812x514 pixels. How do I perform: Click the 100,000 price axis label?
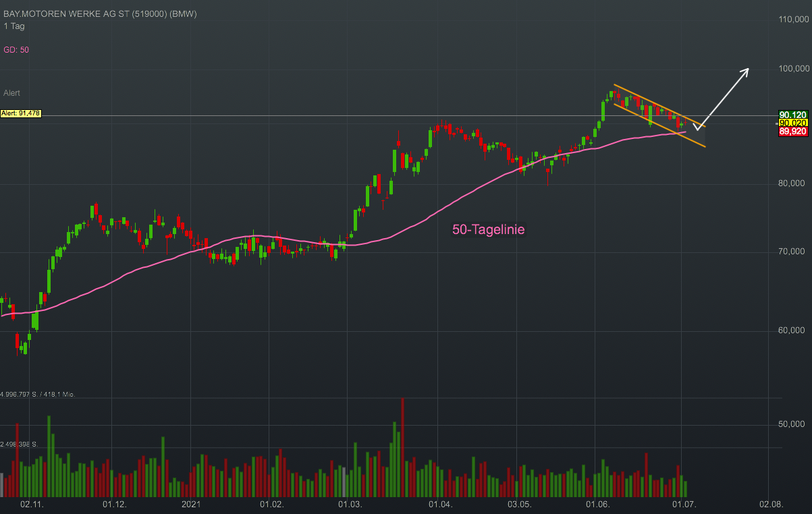794,69
